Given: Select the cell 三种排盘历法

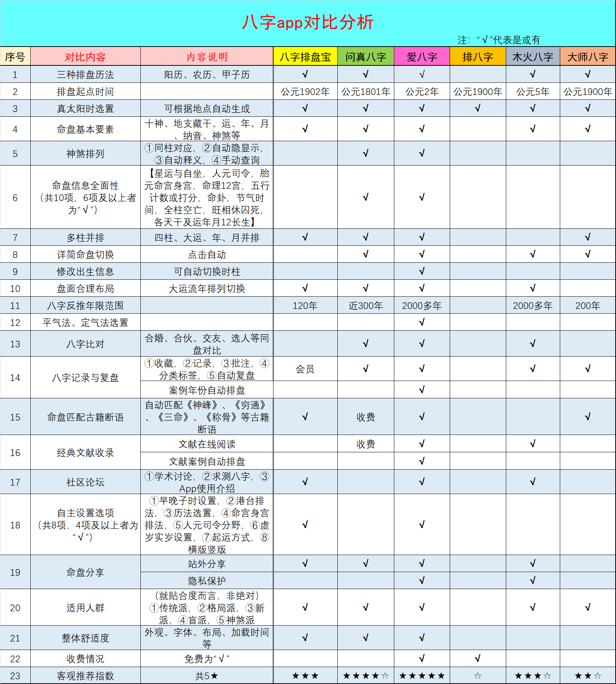Looking at the screenshot, I should coord(85,74).
